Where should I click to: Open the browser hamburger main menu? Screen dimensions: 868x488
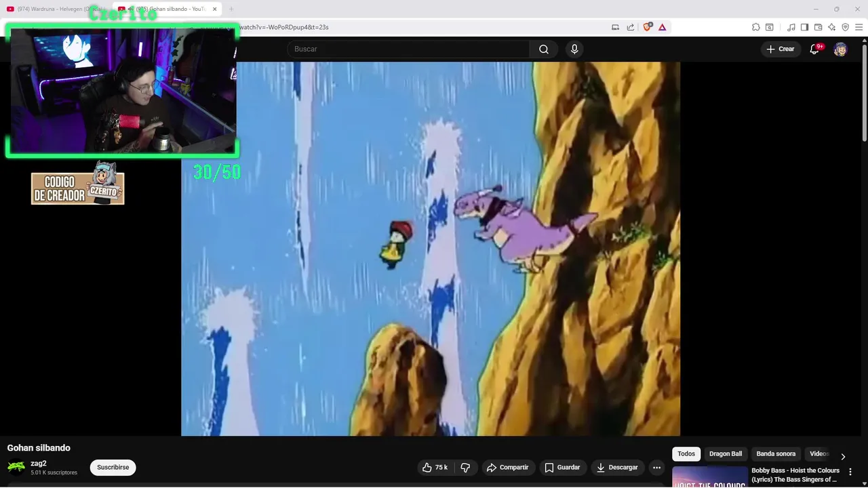[x=859, y=27]
